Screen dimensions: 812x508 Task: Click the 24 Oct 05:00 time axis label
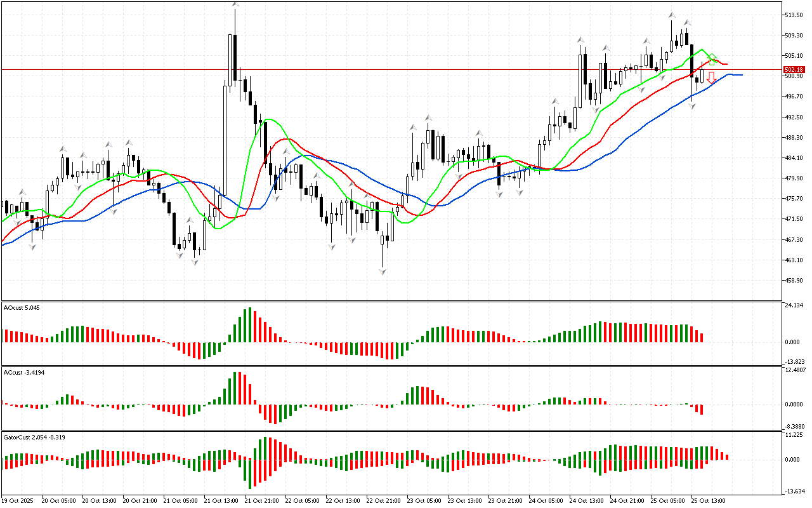click(545, 500)
